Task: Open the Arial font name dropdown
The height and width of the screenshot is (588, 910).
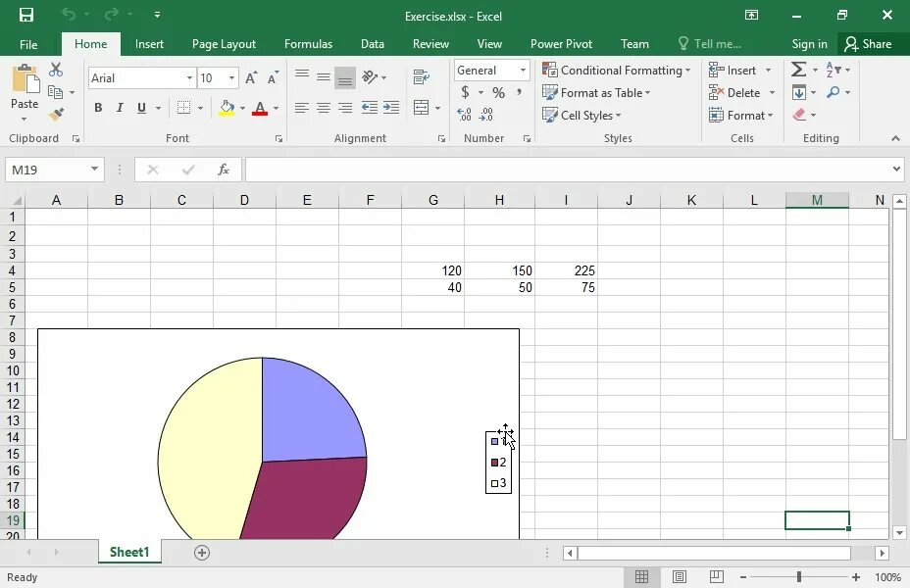Action: [x=189, y=77]
